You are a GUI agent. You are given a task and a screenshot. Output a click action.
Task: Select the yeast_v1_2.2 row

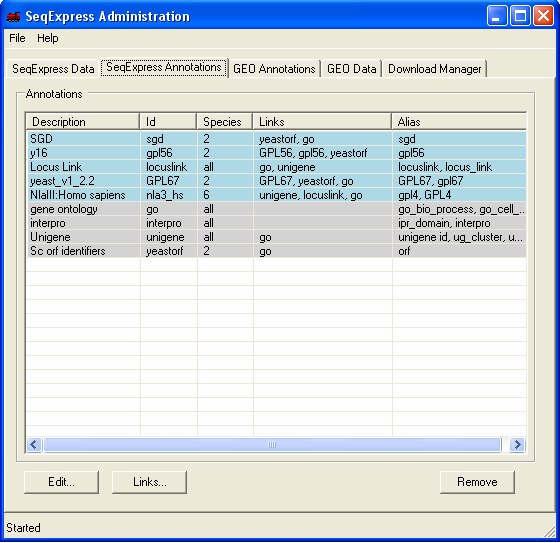pyautogui.click(x=276, y=181)
